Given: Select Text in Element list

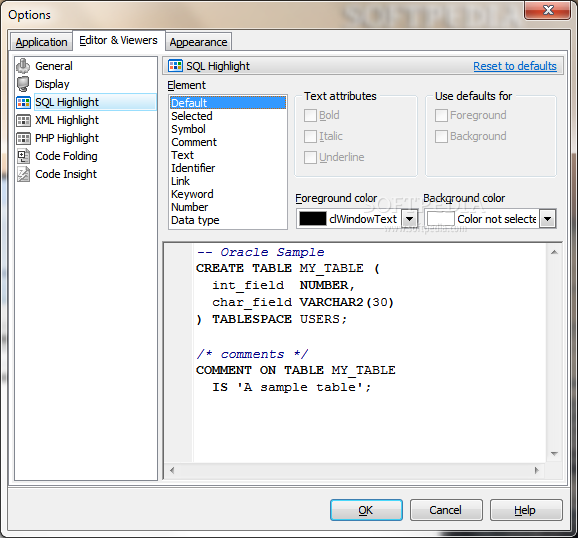Looking at the screenshot, I should tap(228, 155).
